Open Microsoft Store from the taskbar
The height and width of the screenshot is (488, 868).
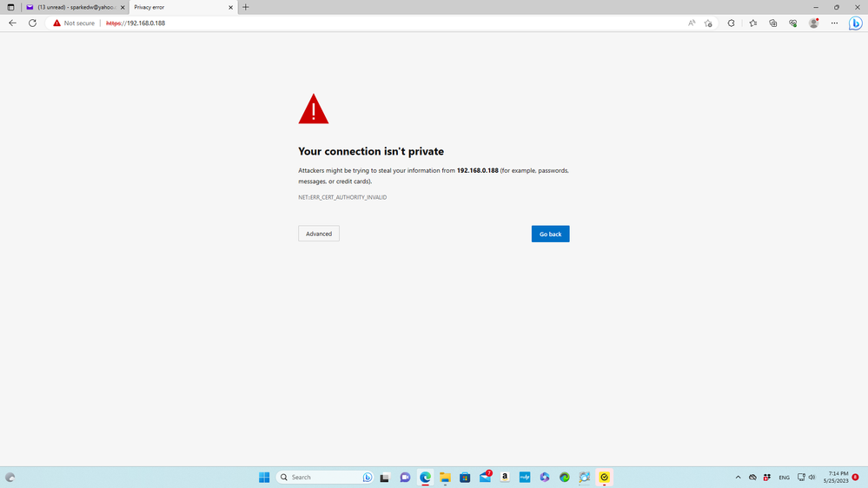click(465, 477)
